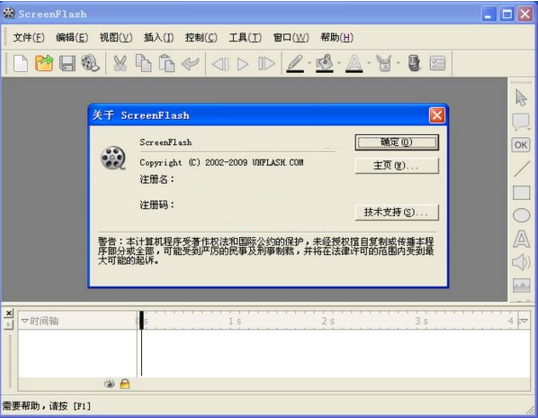The width and height of the screenshot is (538, 418).
Task: Select the ellipse tool
Action: 522,216
